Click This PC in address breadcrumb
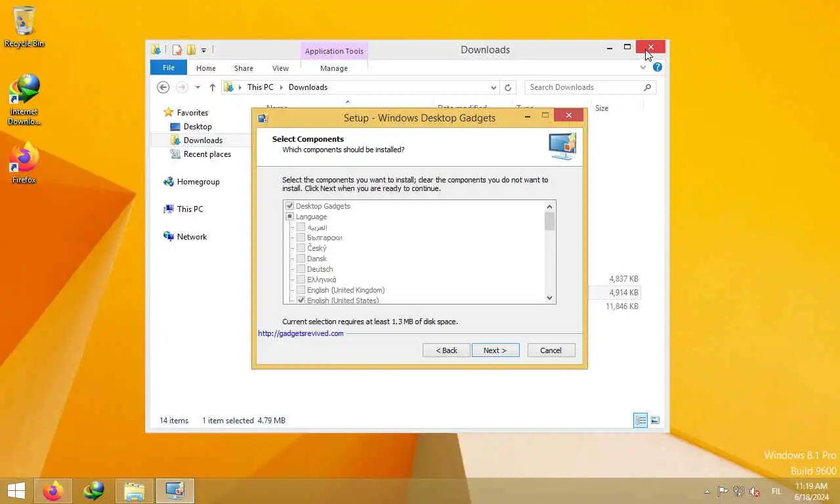 [x=260, y=87]
